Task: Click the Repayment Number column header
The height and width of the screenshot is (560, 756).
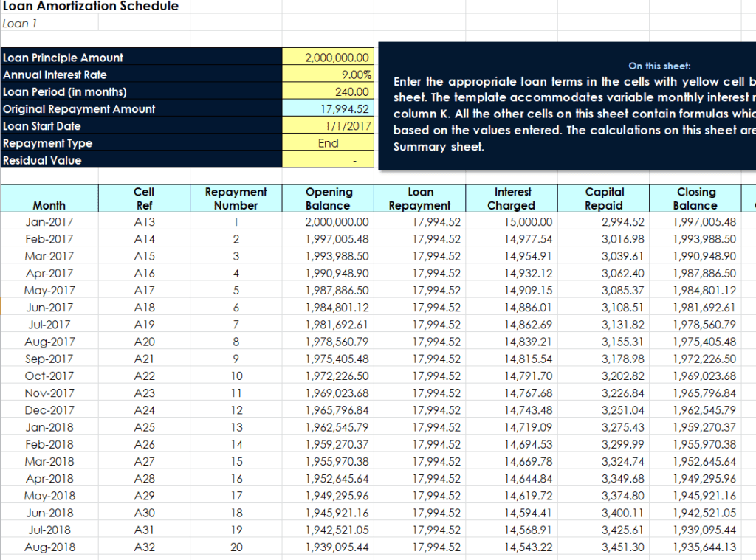Action: tap(236, 198)
